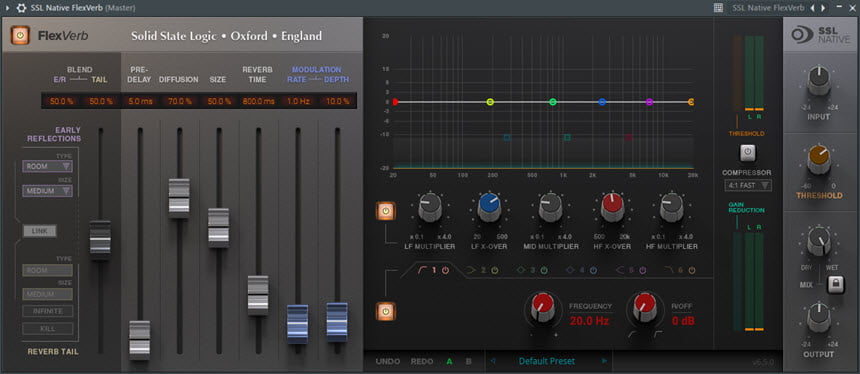The image size is (860, 374).
Task: Switch to B comparison slot
Action: (468, 361)
